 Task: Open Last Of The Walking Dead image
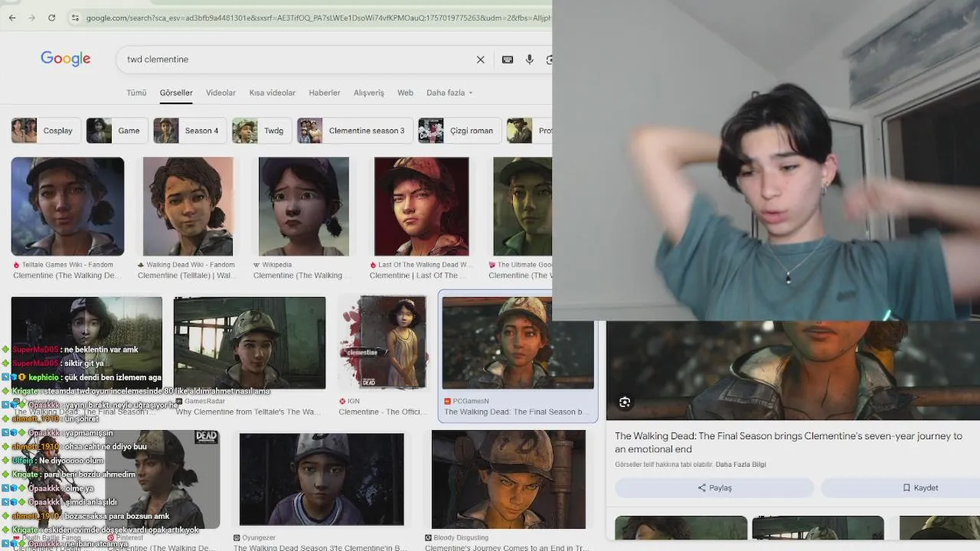point(422,207)
